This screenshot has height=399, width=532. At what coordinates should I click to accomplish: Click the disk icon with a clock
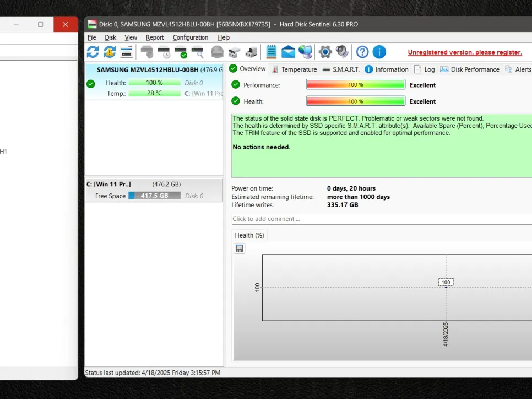pyautogui.click(x=164, y=52)
